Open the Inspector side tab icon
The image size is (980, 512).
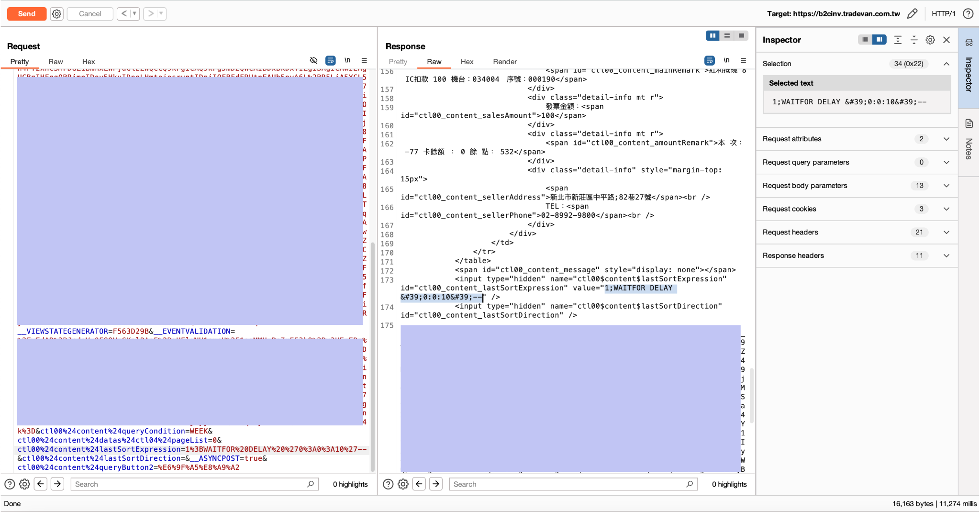[x=969, y=43]
